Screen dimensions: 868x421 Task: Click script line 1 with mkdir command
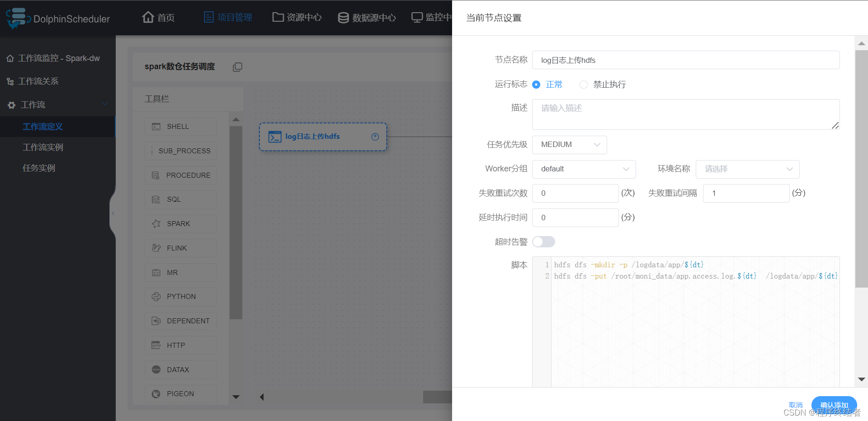click(628, 265)
